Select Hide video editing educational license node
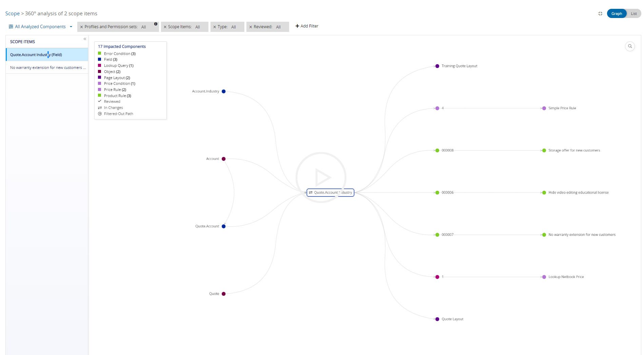Screen dimensions: 644x355 click(544, 192)
